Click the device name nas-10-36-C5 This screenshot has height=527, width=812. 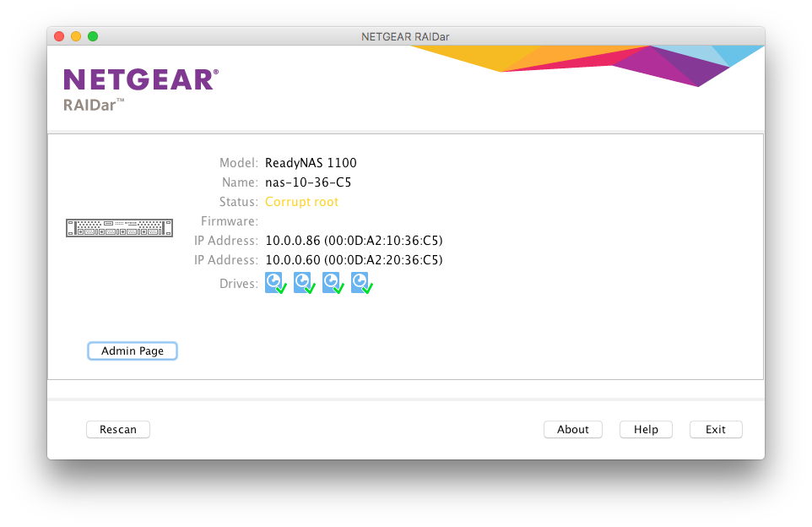[306, 182]
